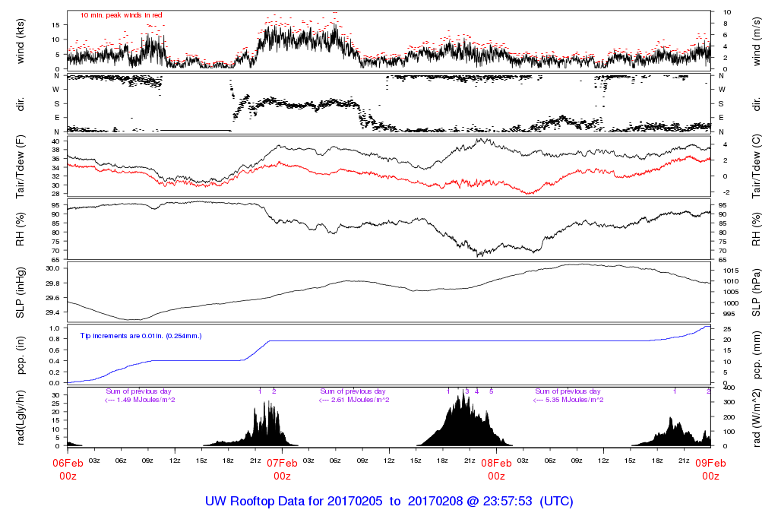Click the 'SLP (inHg)' axis label
The height and width of the screenshot is (532, 778).
[x=21, y=293]
